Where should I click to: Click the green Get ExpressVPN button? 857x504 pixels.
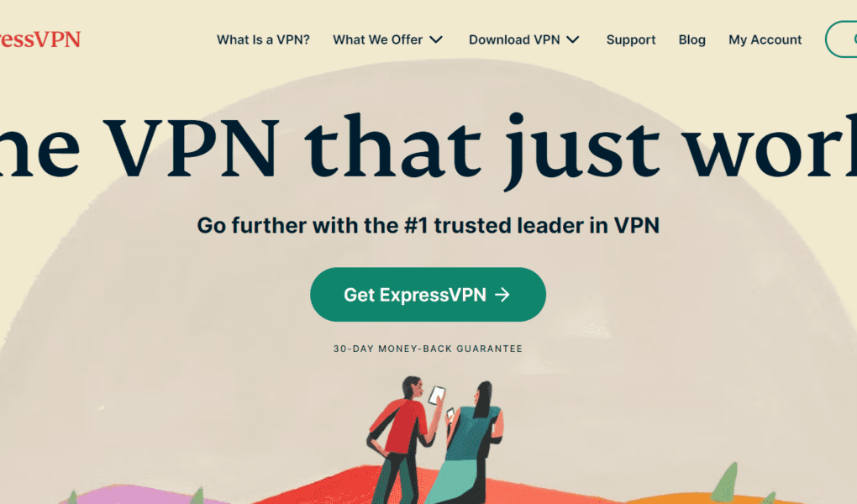pos(428,295)
